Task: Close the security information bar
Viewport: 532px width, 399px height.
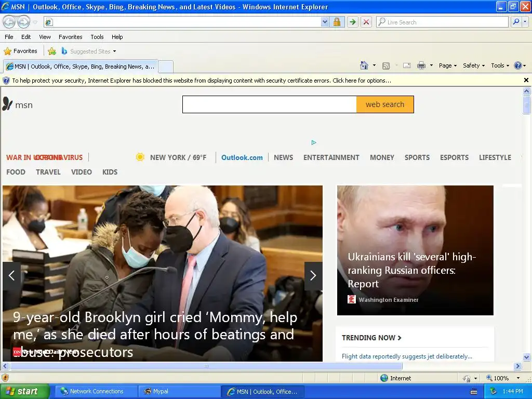Action: click(526, 80)
